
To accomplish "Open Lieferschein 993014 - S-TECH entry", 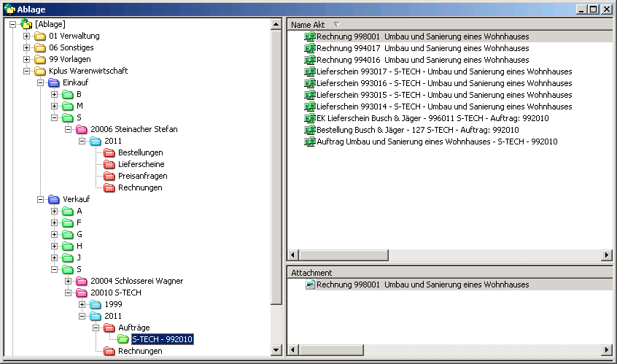I will pos(444,107).
